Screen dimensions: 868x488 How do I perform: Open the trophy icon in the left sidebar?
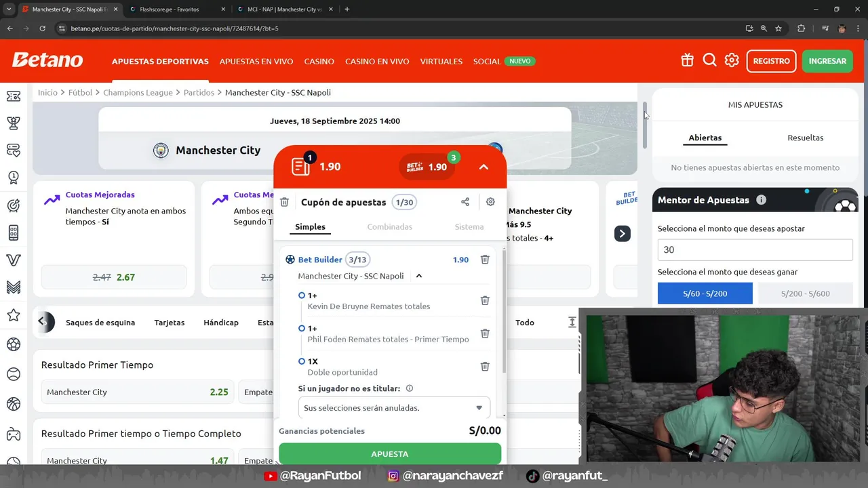click(14, 123)
